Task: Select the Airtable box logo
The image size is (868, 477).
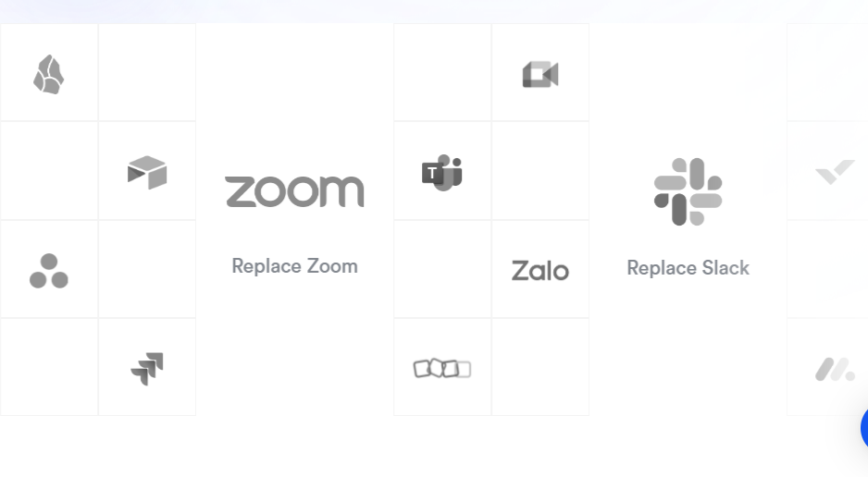Action: coord(147,173)
